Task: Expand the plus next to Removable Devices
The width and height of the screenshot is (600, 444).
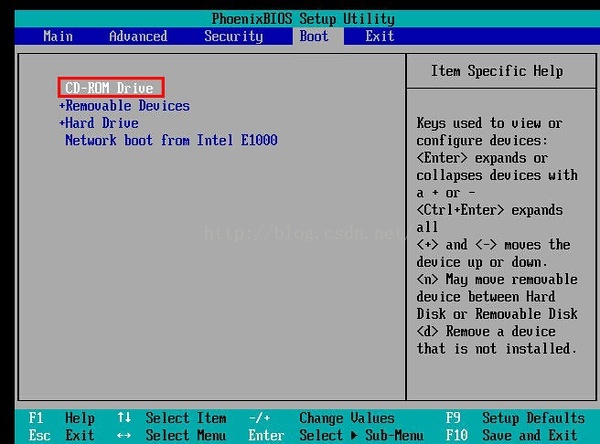Action: (62, 106)
